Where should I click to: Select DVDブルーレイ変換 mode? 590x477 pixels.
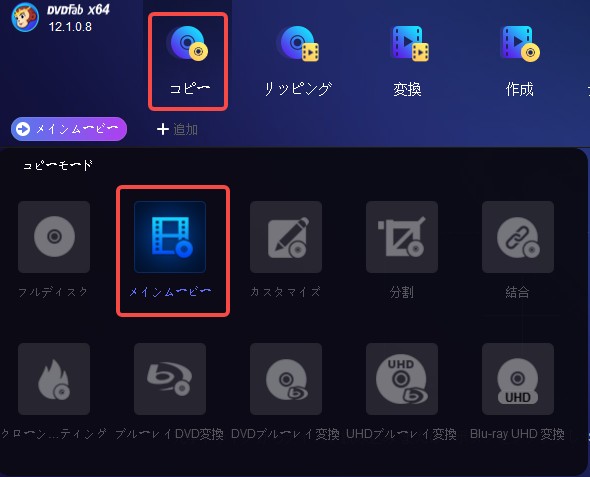click(x=286, y=379)
